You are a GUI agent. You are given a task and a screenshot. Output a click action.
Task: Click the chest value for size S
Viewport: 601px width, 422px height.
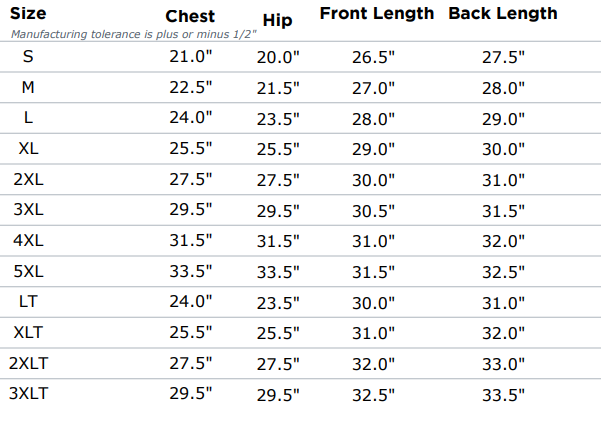191,57
